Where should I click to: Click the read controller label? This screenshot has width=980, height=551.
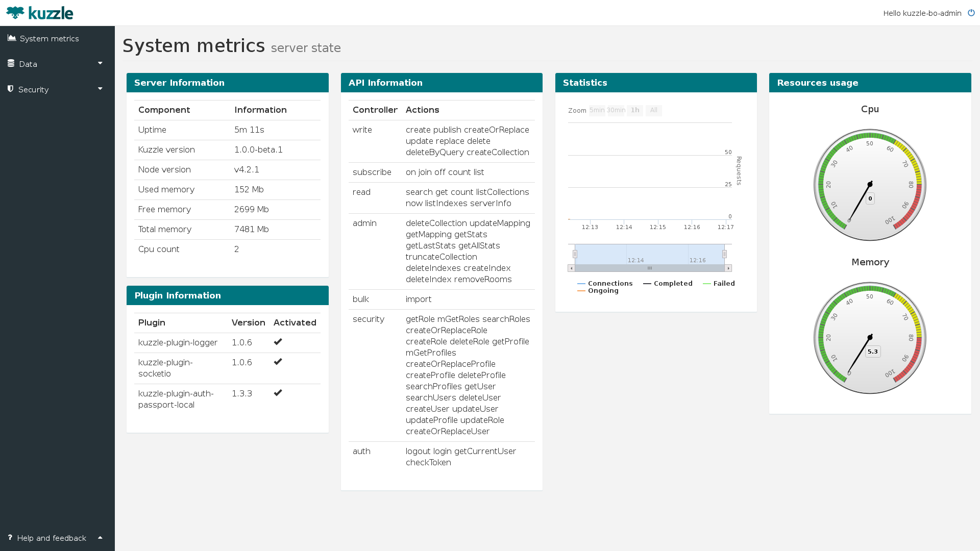pos(361,192)
